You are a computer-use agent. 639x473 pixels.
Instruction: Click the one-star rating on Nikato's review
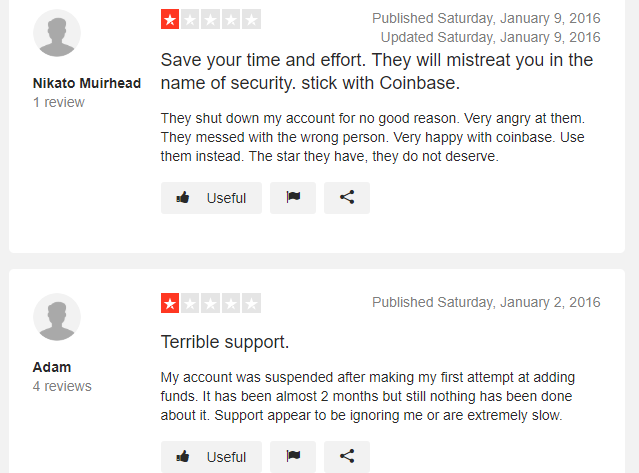click(x=211, y=19)
